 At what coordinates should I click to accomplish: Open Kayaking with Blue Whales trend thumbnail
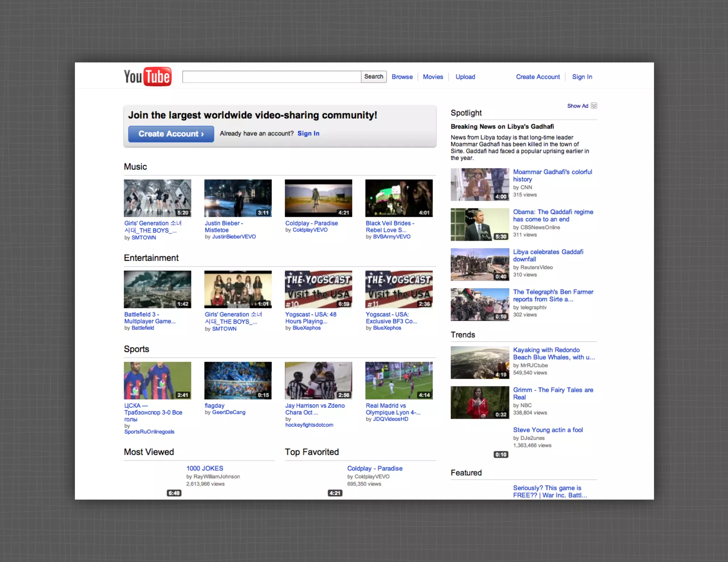point(480,362)
